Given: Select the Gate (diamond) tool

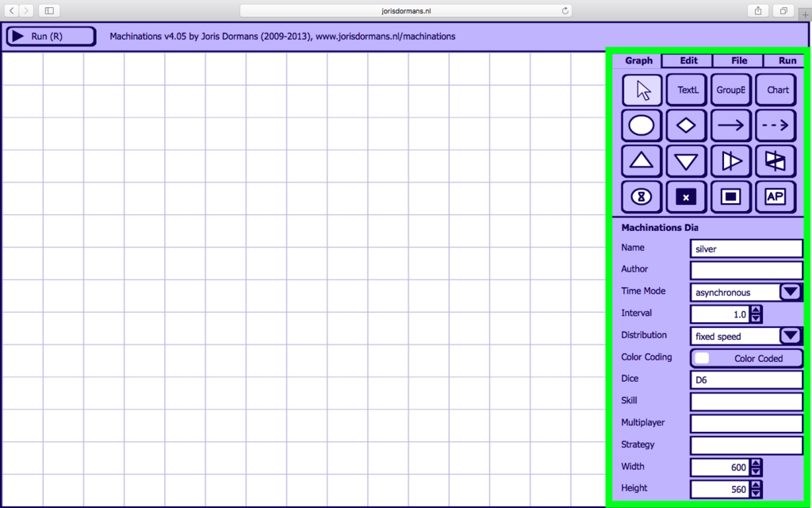Looking at the screenshot, I should tap(686, 125).
